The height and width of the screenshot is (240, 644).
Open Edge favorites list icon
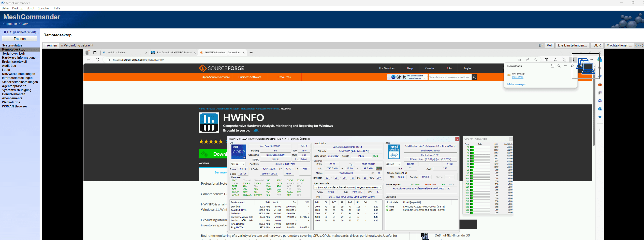point(555,60)
